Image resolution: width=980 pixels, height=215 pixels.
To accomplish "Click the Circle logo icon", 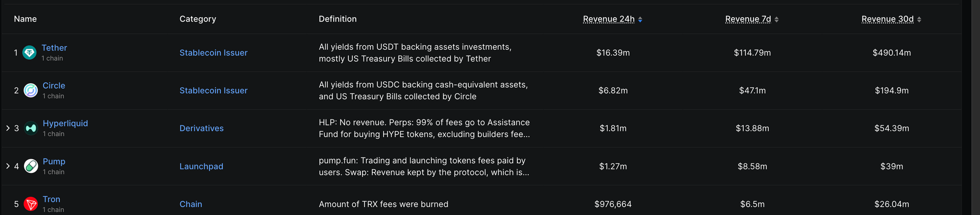I will click(31, 91).
